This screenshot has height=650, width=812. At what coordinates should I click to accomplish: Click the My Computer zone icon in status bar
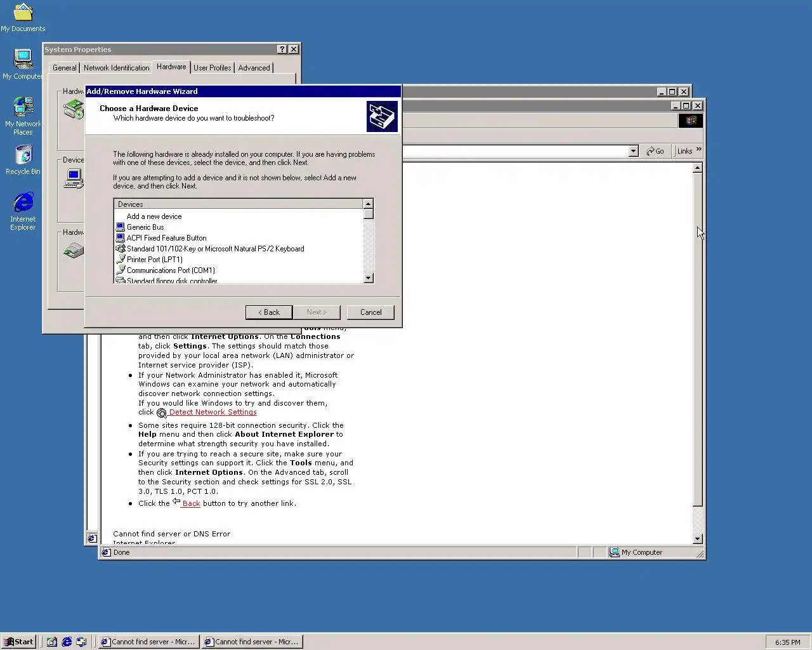[614, 552]
